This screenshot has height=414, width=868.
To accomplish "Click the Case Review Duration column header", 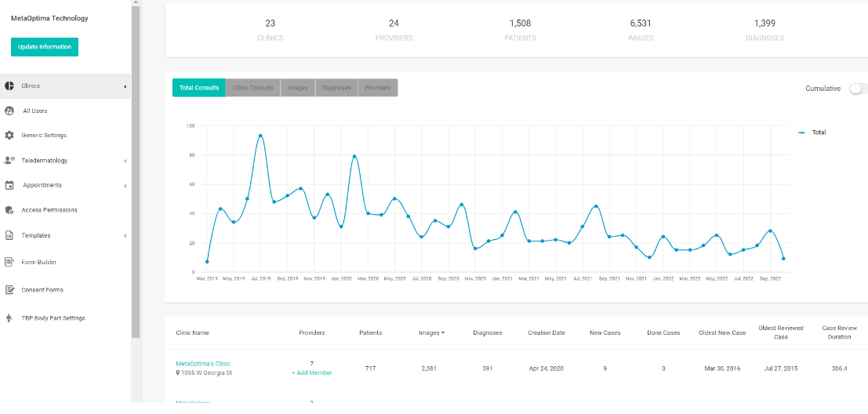I will click(840, 332).
